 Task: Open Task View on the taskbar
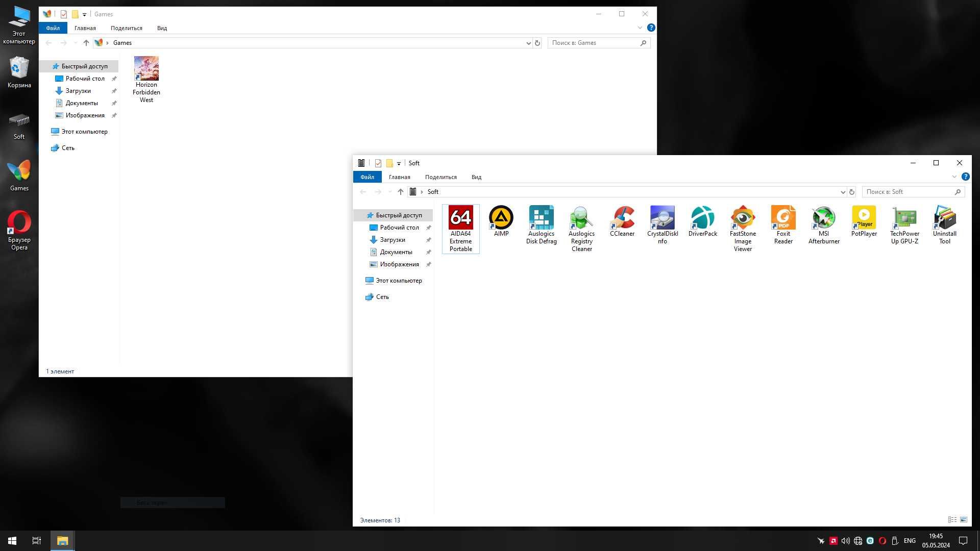pyautogui.click(x=37, y=541)
